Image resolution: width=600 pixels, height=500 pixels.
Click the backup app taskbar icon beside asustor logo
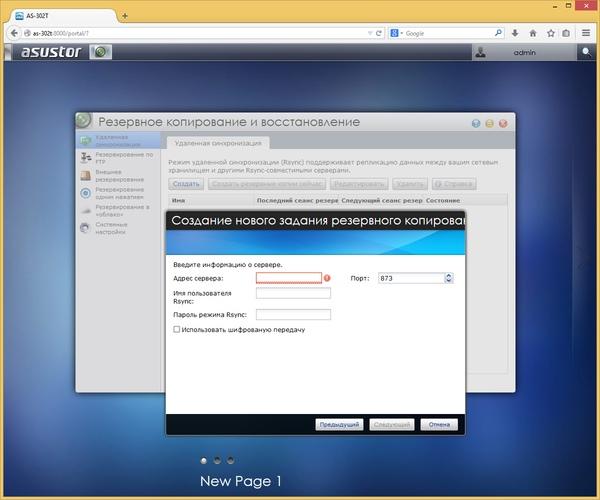(x=101, y=52)
